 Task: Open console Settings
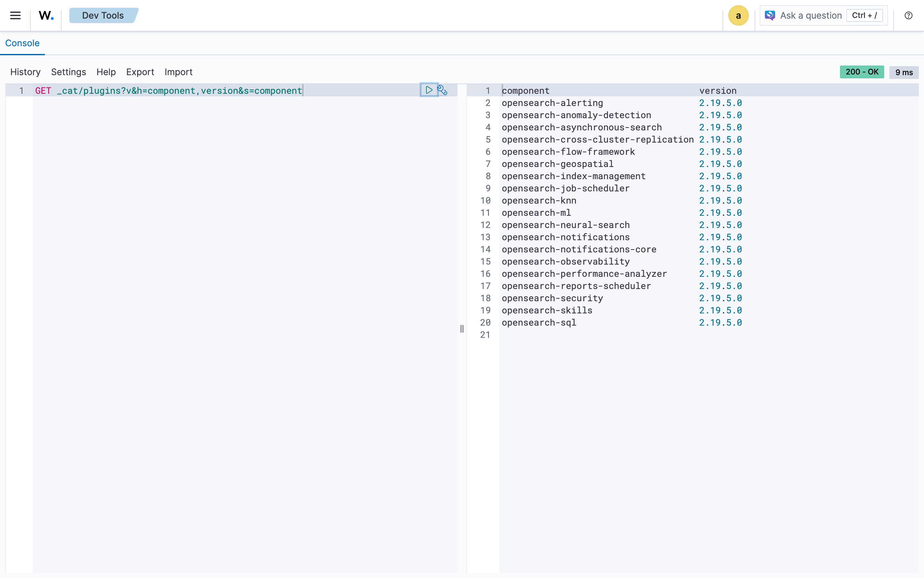tap(68, 72)
